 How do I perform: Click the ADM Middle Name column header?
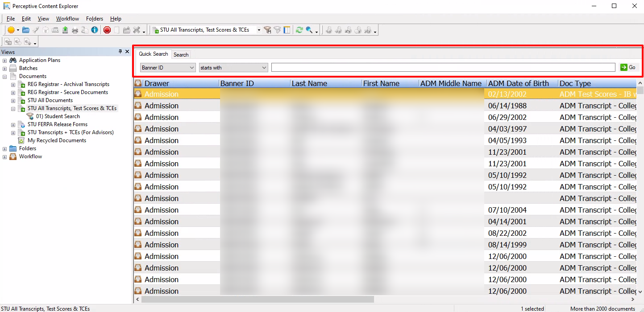(x=453, y=83)
